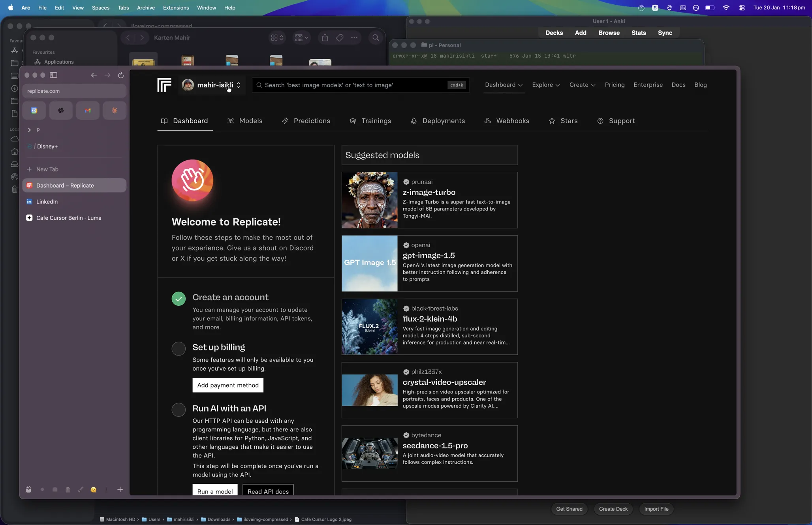Open the ChatGPT pinned app icon
This screenshot has height=525, width=812.
tap(61, 110)
